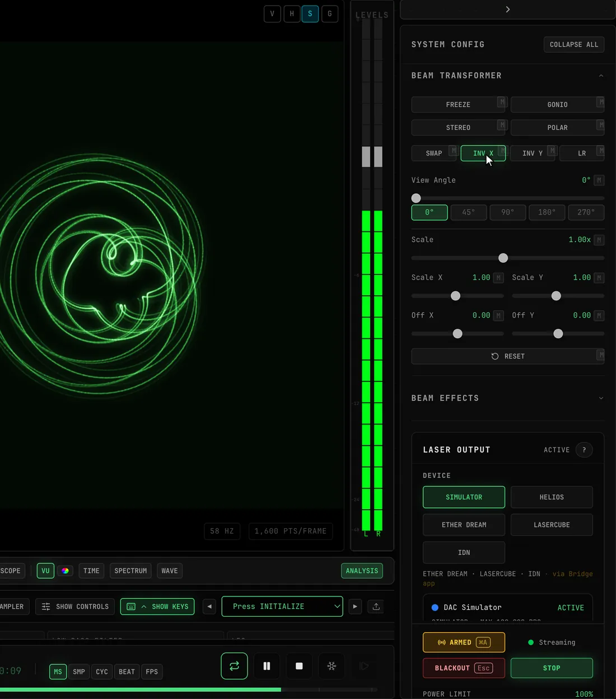This screenshot has width=616, height=699.
Task: Set view angle to 180° preset
Action: coord(547,212)
